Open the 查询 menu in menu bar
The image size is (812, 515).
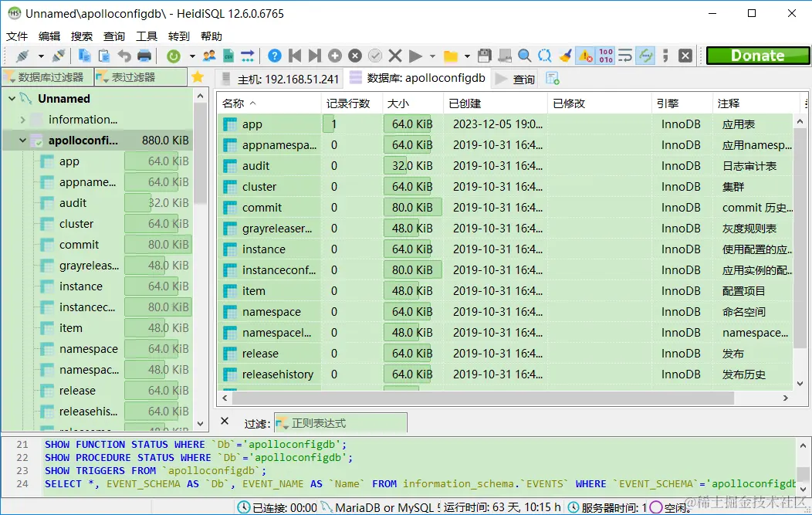point(114,36)
